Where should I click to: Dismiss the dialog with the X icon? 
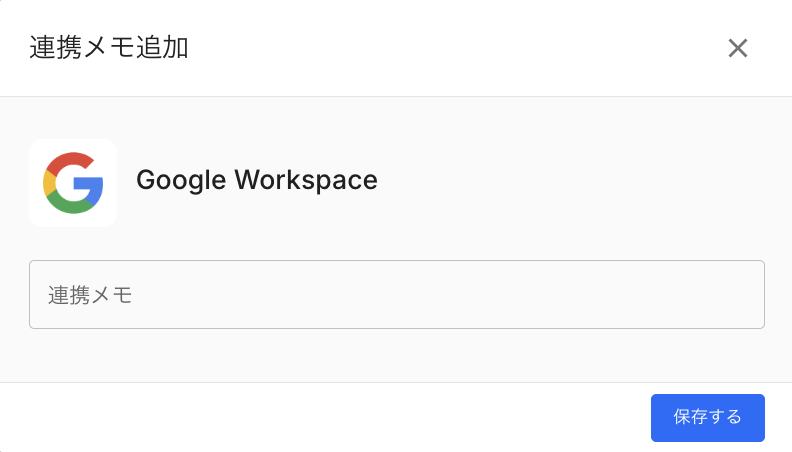738,48
